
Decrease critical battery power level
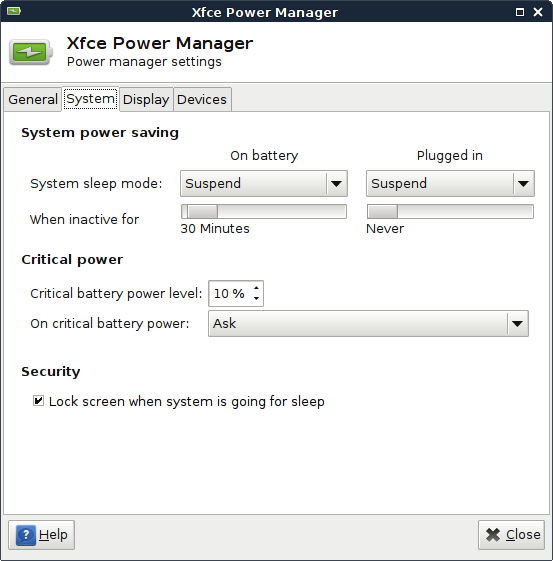point(256,298)
